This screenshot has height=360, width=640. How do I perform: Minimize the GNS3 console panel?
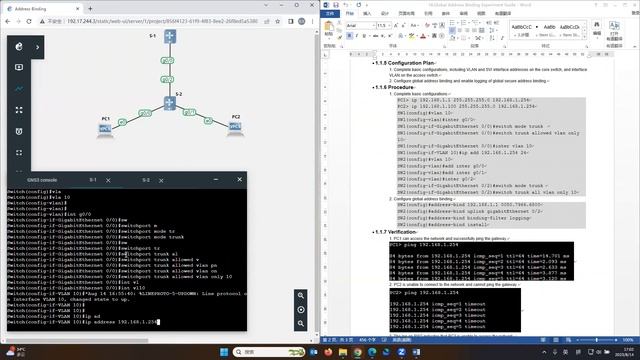tap(216, 180)
